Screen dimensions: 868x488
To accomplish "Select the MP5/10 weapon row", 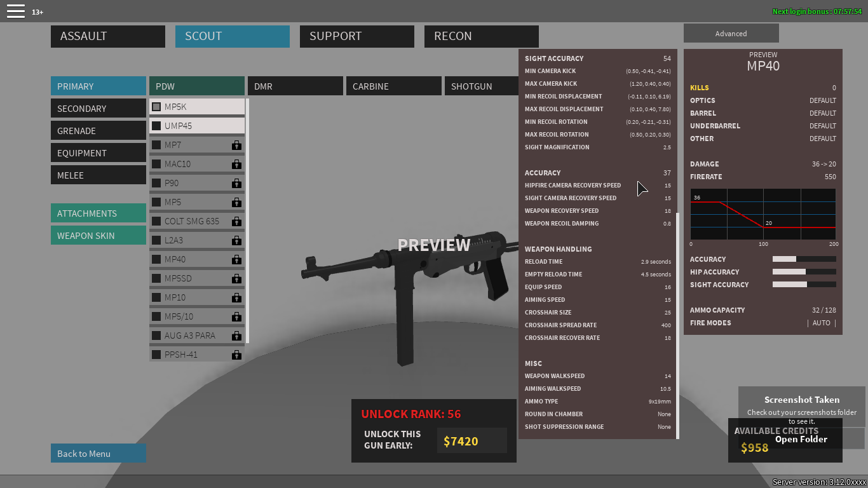I will 197,316.
